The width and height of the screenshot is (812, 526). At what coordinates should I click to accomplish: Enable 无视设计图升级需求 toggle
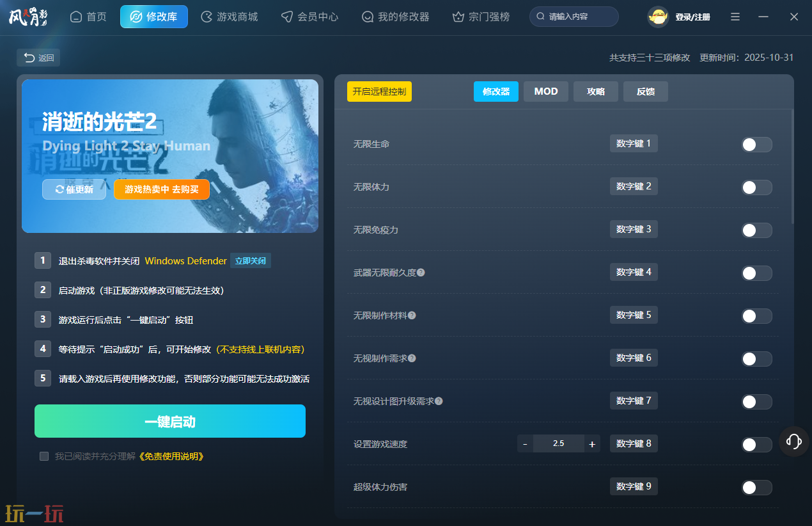pos(757,402)
